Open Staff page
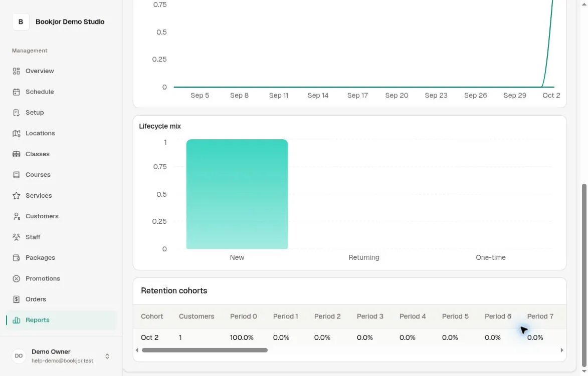588x376 pixels. pos(61,237)
